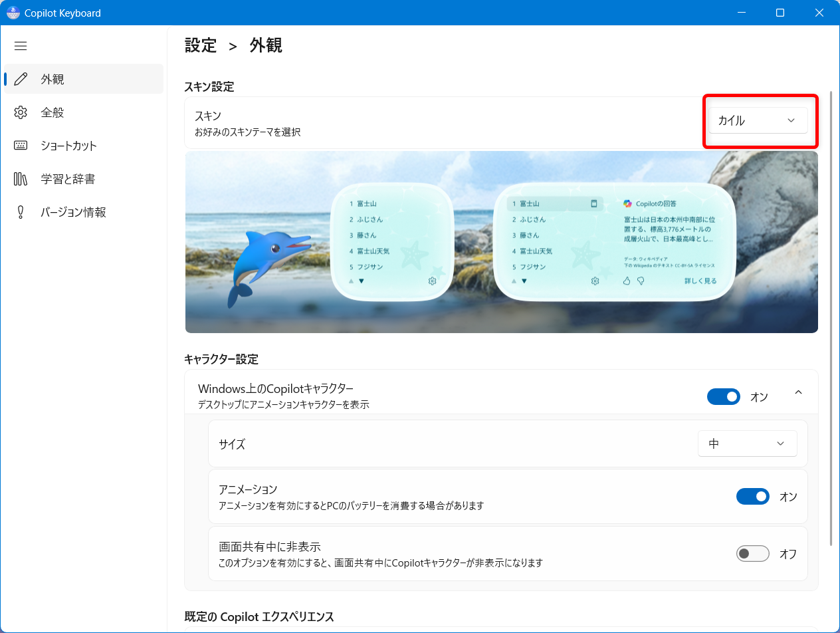Click the gear icon in left preview candidate panel

point(433,281)
